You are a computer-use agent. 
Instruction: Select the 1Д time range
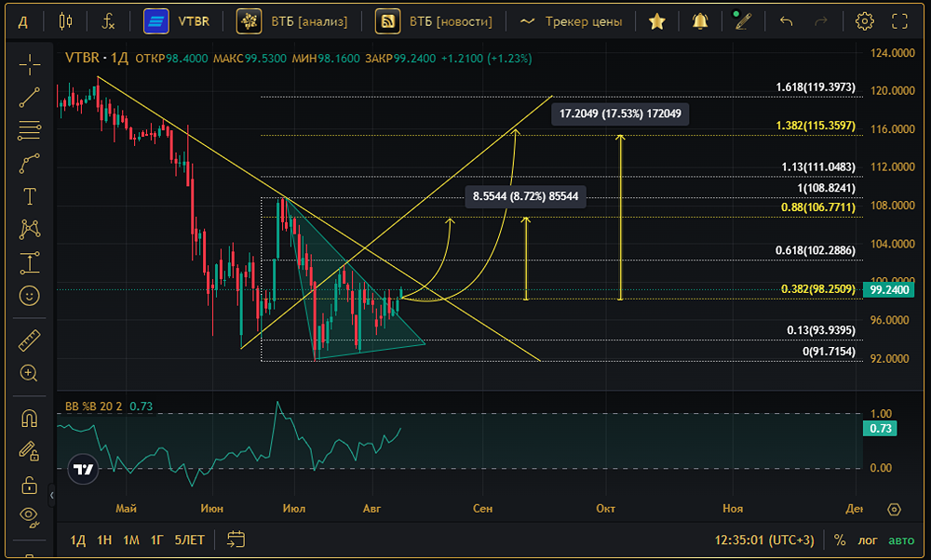[78, 540]
